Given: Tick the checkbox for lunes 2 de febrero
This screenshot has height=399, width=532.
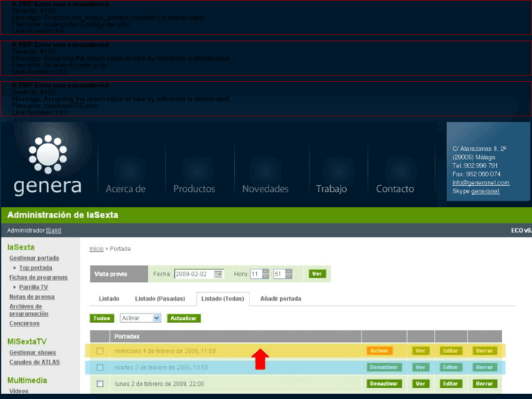Looking at the screenshot, I should tap(100, 384).
